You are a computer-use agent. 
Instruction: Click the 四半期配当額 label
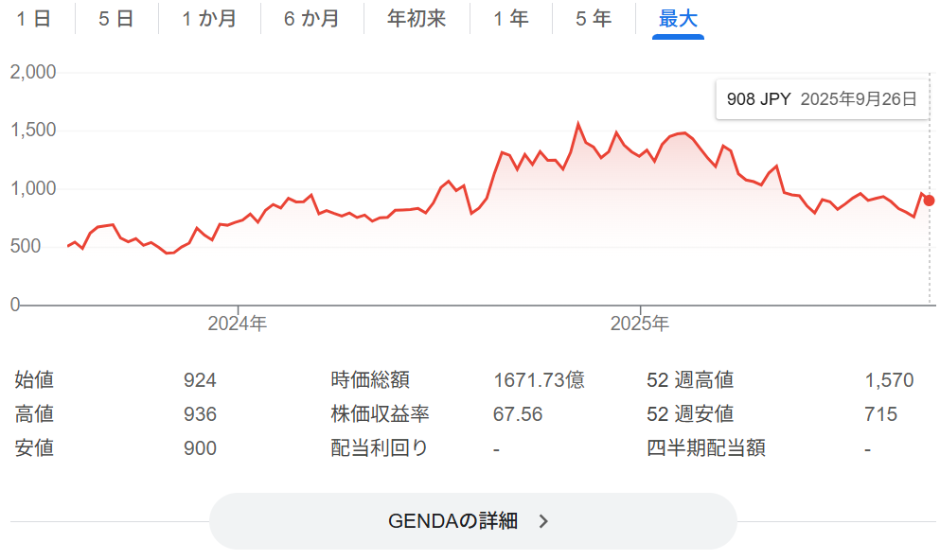pos(706,448)
